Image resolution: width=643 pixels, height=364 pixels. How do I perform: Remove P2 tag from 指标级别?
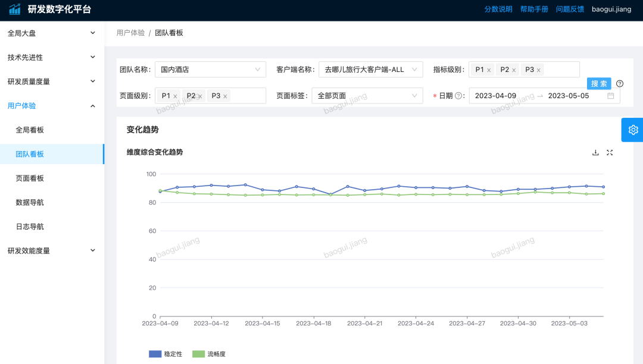[x=514, y=70]
